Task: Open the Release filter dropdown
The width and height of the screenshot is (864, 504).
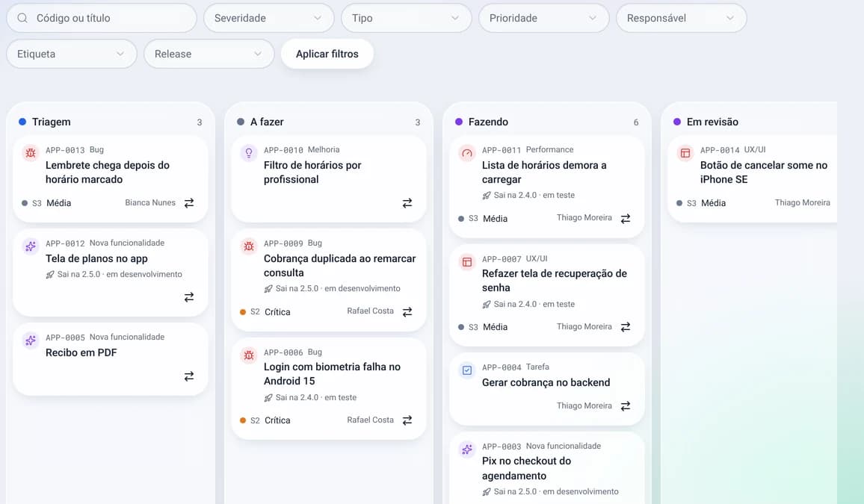Action: pos(209,54)
